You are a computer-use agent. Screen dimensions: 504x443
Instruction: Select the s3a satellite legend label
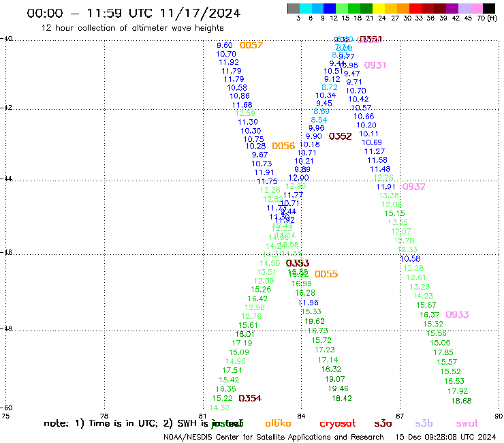[383, 424]
